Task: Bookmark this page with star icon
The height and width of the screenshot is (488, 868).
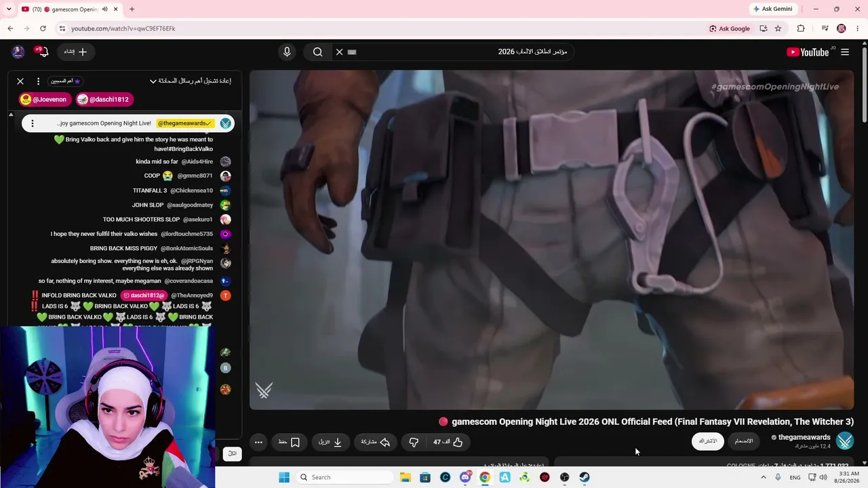Action: tap(778, 28)
